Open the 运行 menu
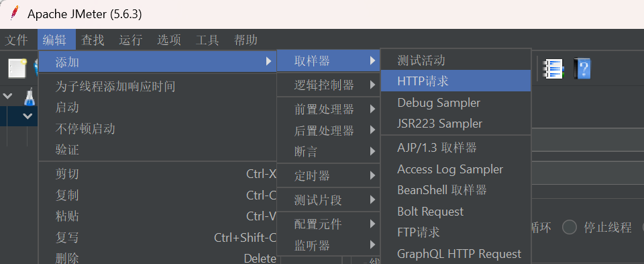Image resolution: width=644 pixels, height=264 pixels. point(131,40)
